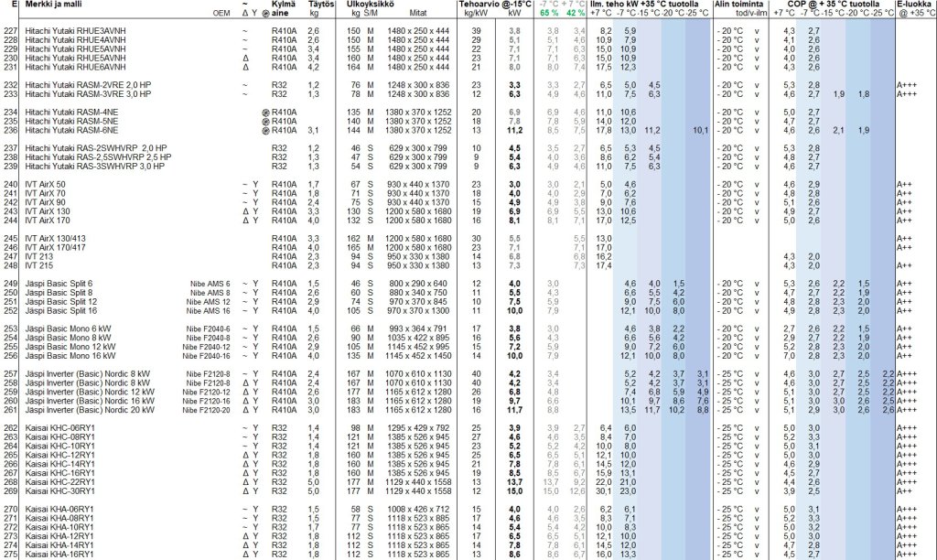Select the '1008 x 426 x 712' dimensions cell

point(418,510)
